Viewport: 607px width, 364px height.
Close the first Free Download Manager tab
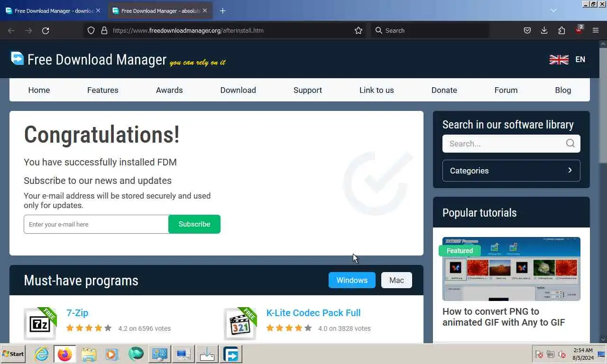98,10
